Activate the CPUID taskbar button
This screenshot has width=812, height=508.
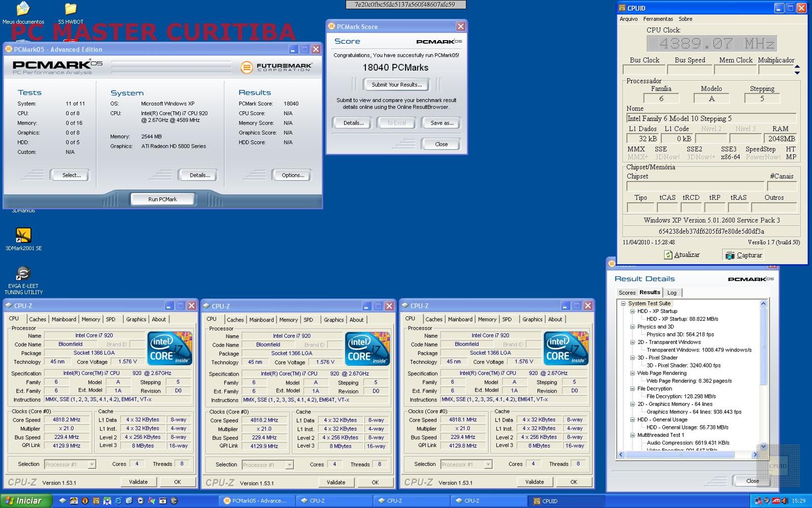(x=566, y=500)
